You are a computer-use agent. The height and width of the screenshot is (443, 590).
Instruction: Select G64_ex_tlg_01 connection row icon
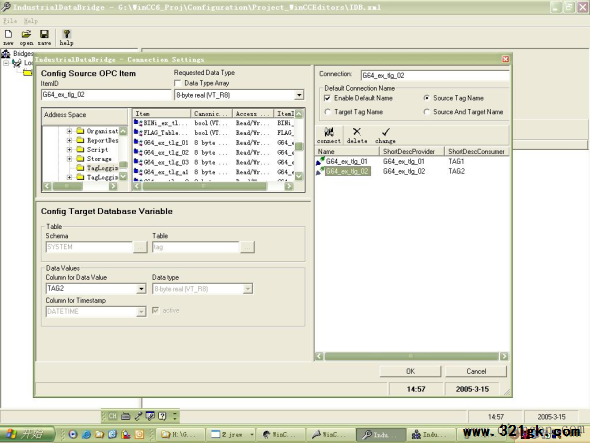click(320, 161)
